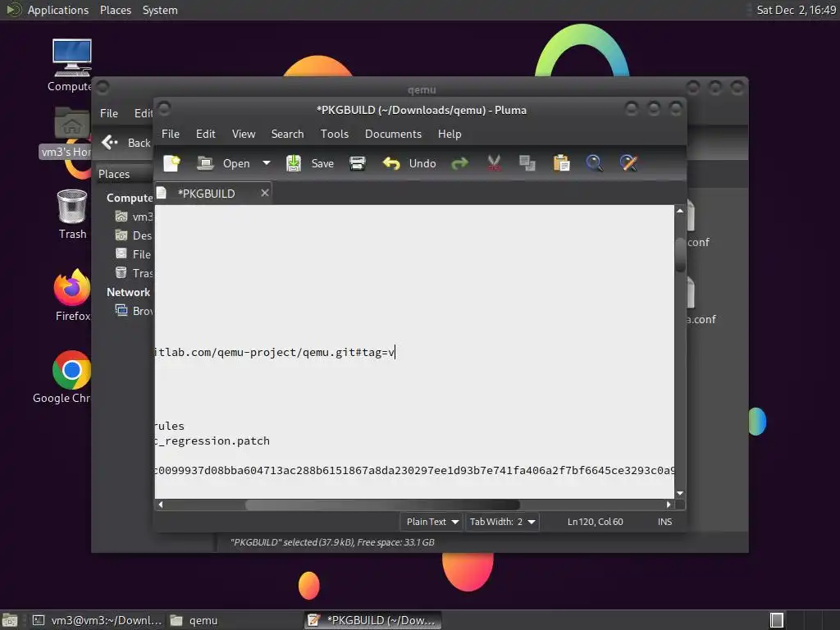Click the INS insert mode indicator
This screenshot has width=840, height=630.
[664, 522]
